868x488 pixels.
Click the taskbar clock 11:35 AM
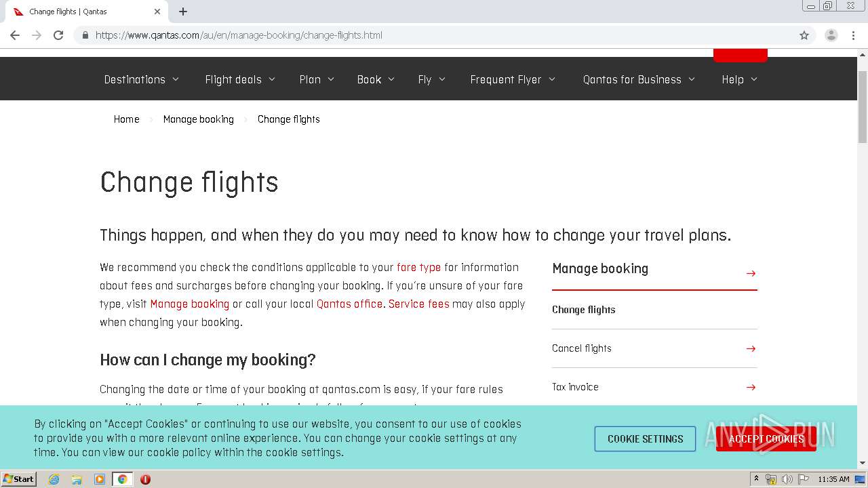tap(833, 479)
